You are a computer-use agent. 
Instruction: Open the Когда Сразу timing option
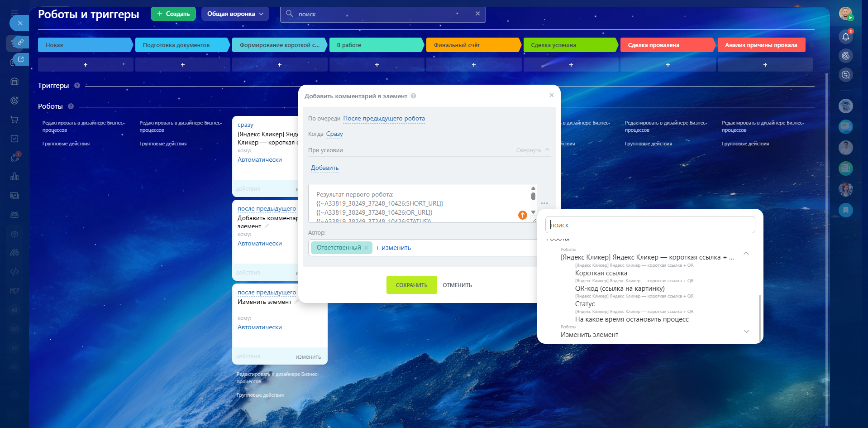(x=334, y=134)
